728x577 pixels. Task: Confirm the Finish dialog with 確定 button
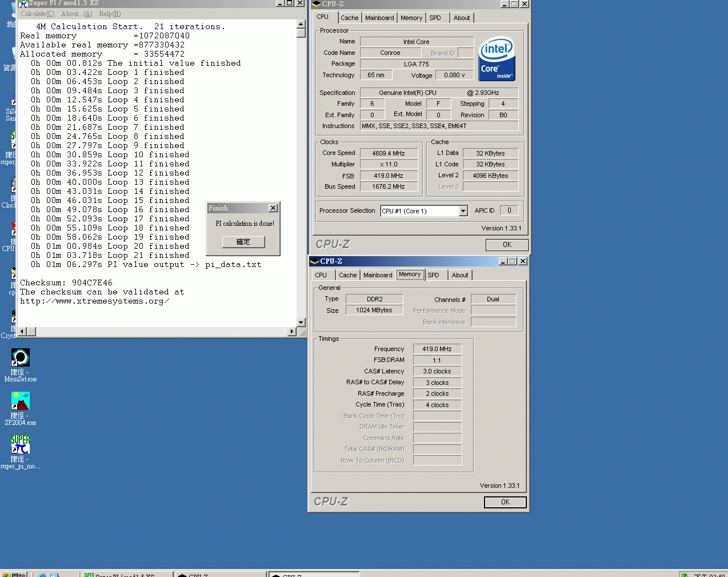coord(243,242)
